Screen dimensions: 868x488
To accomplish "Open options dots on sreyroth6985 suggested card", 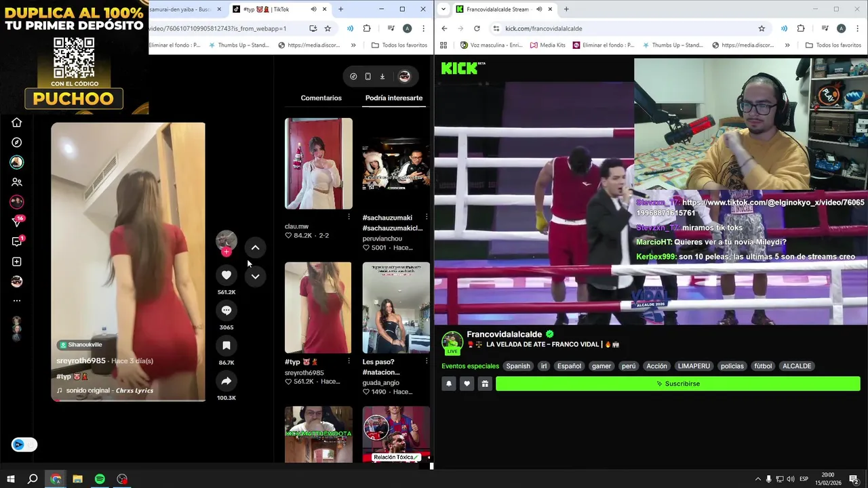I will [349, 361].
